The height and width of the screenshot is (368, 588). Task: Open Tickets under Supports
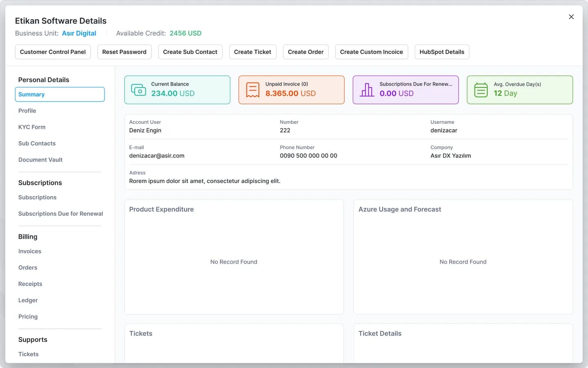[29, 355]
